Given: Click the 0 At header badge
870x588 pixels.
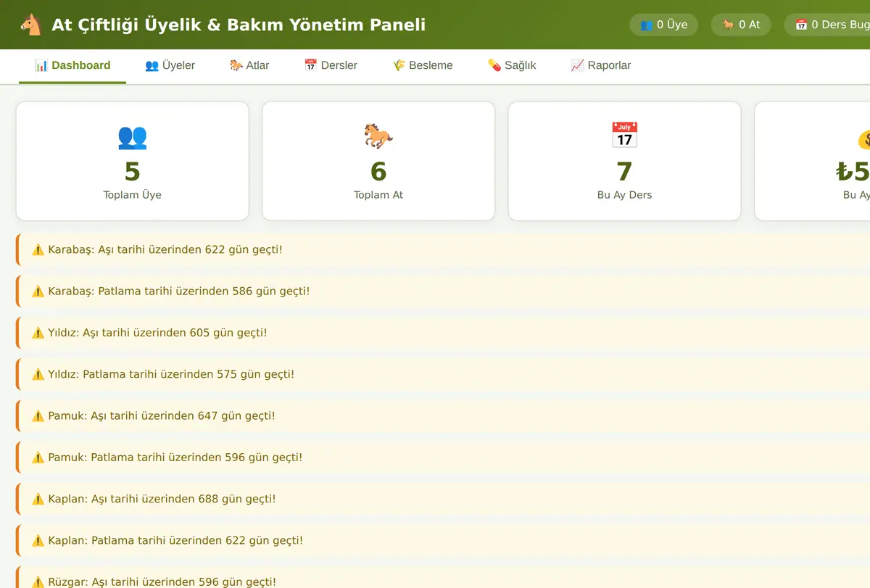Looking at the screenshot, I should [x=741, y=25].
